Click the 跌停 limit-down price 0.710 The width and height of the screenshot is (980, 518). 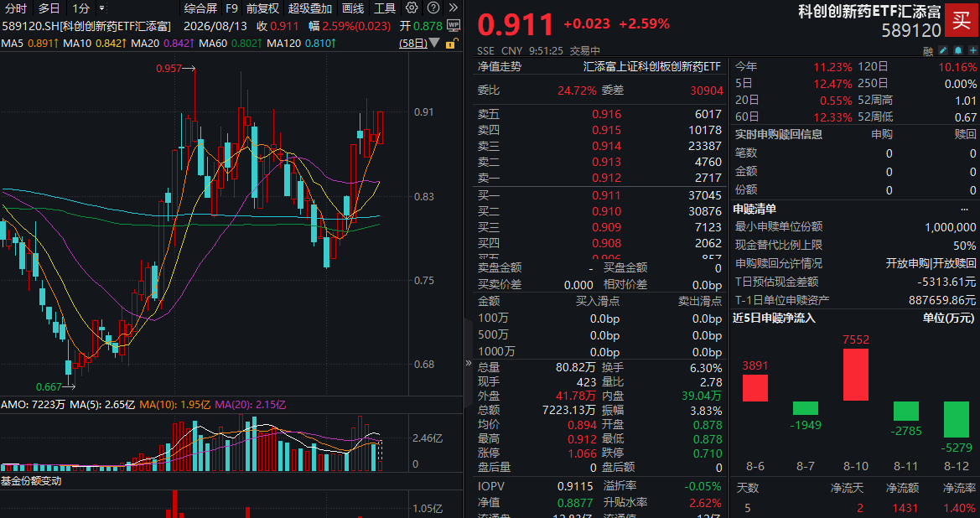707,453
